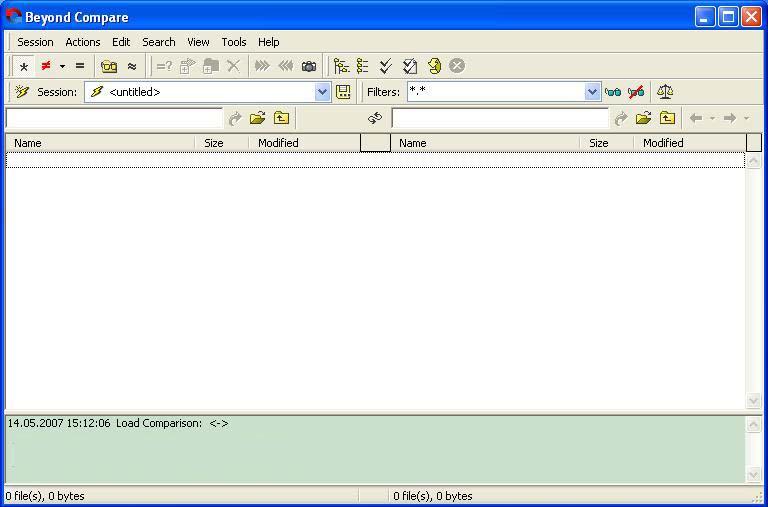
Task: Click the right pane reload arrow icon
Action: click(x=621, y=118)
